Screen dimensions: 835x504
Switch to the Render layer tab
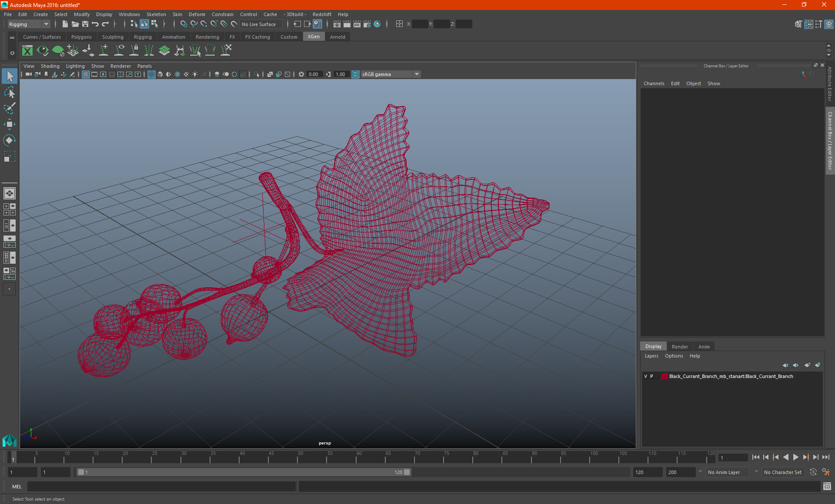[x=680, y=347]
